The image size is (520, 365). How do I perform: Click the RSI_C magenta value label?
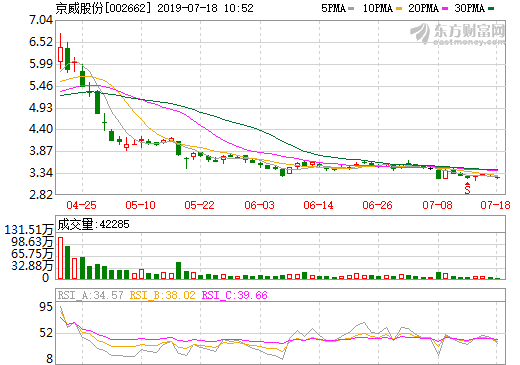tap(235, 295)
